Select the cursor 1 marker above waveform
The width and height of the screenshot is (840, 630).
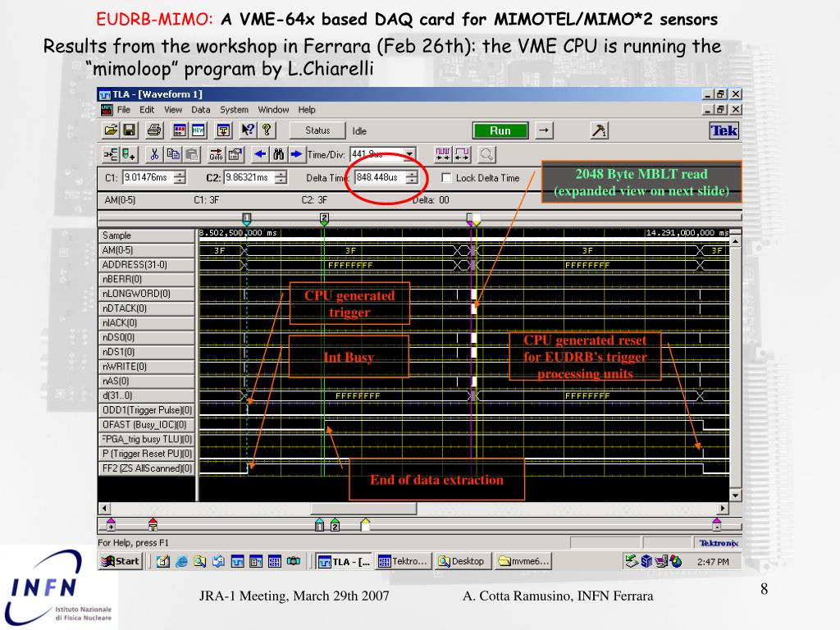246,218
